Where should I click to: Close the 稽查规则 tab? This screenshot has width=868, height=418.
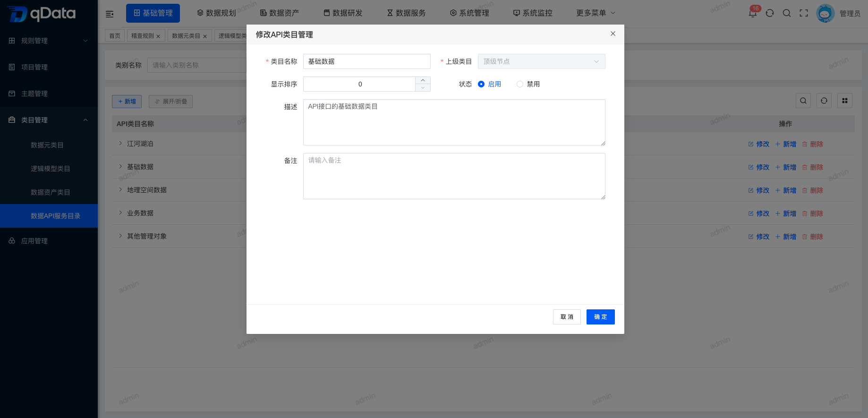click(158, 36)
